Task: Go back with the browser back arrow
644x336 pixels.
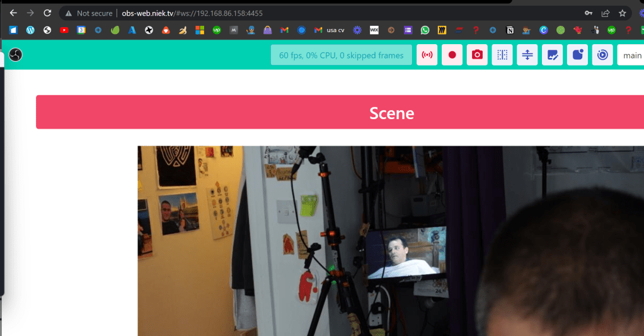Action: (x=13, y=13)
